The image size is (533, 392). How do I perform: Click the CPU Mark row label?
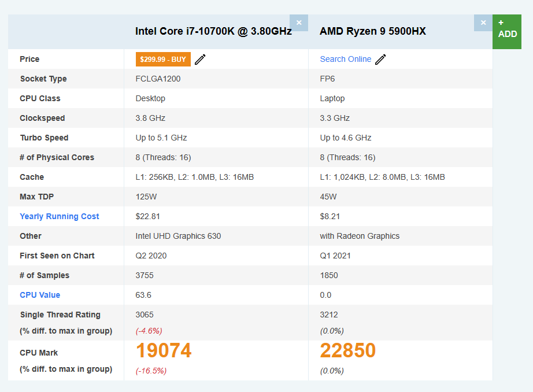[x=39, y=353]
